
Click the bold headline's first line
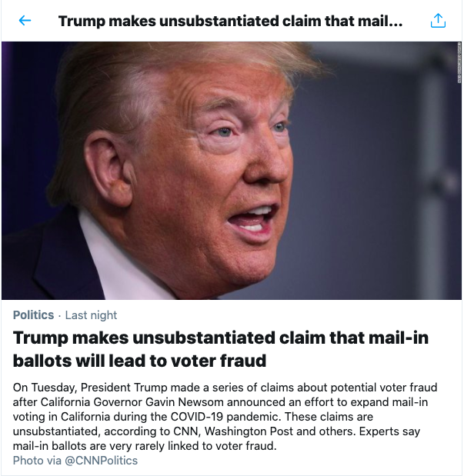point(221,338)
